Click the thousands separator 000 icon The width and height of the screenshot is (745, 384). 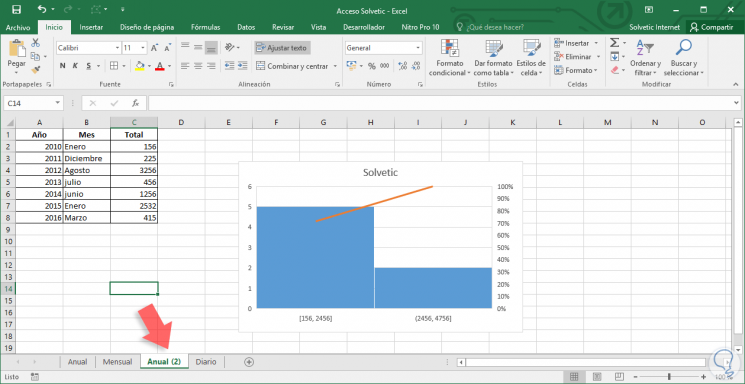click(x=384, y=66)
